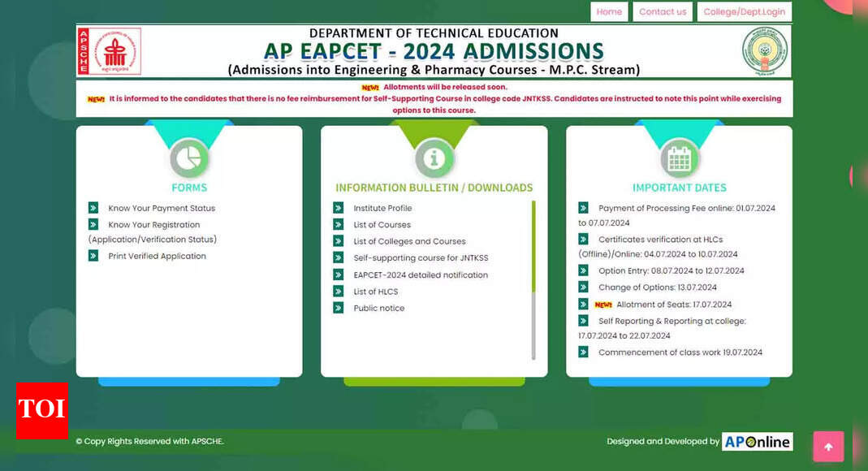
Task: View the Institute Profile
Action: click(x=382, y=208)
